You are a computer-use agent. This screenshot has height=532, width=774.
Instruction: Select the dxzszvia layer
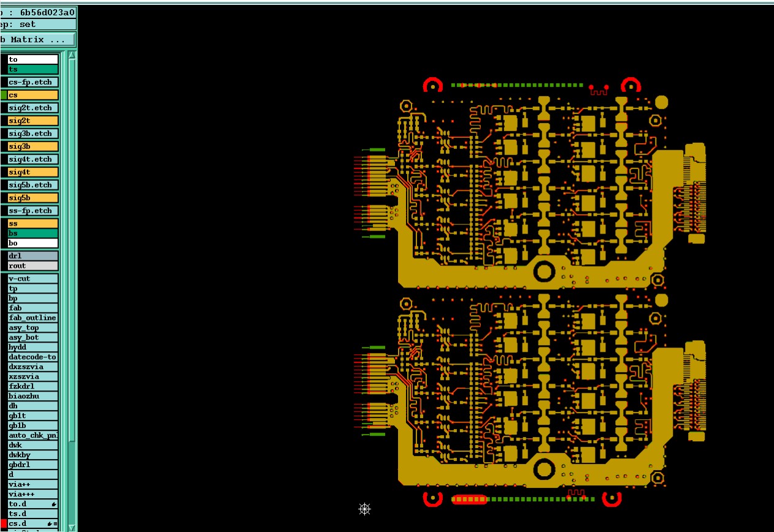pyautogui.click(x=33, y=367)
